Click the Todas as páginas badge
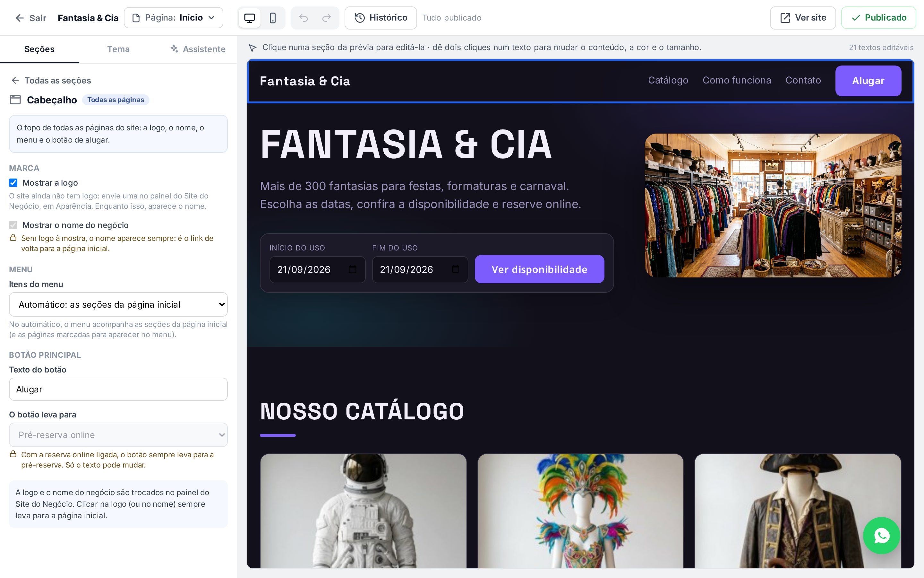 coord(116,100)
